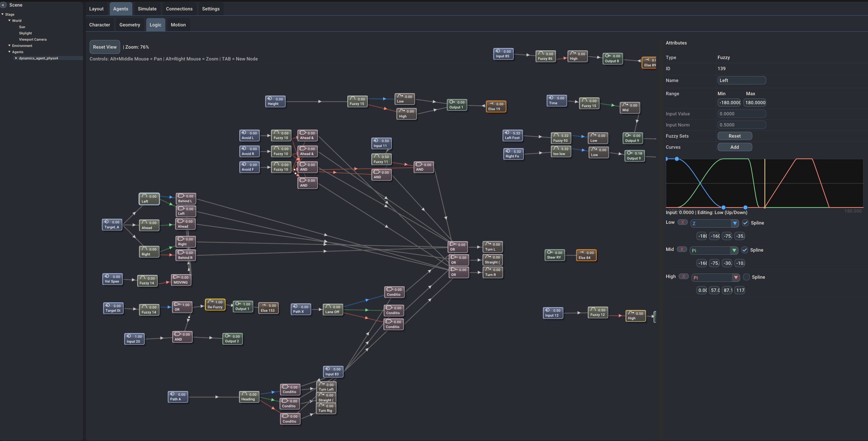868x441 pixels.
Task: Click the Turn L output node
Action: (x=493, y=247)
